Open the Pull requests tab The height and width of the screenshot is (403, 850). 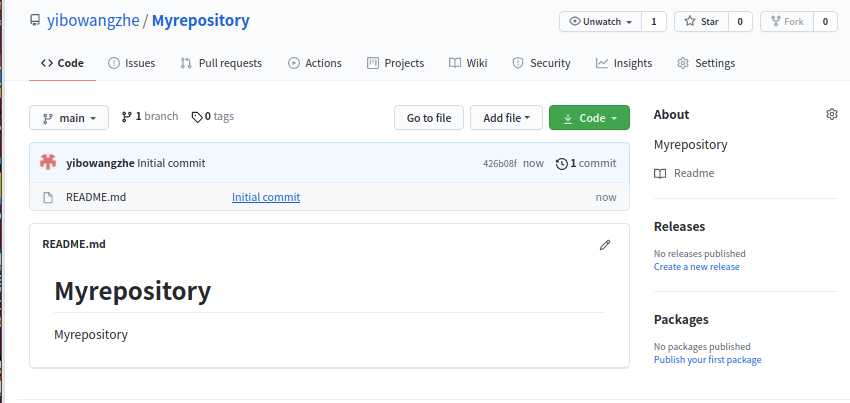pos(221,63)
